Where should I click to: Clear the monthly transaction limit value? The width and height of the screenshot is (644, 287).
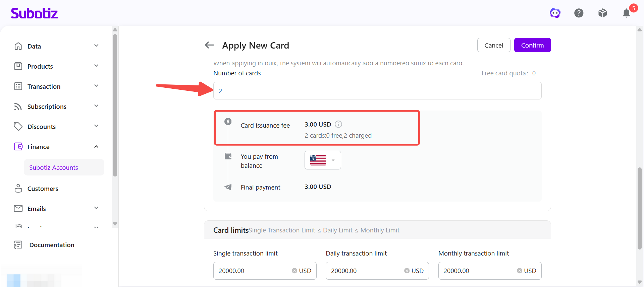pyautogui.click(x=520, y=271)
